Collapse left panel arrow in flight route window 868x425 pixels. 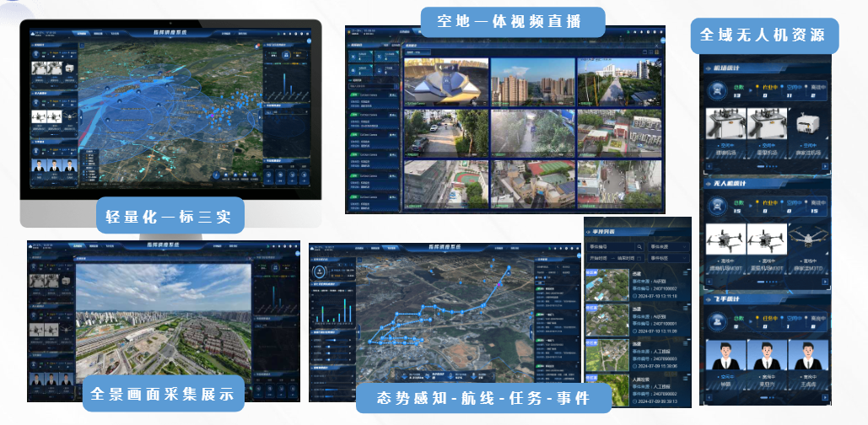[359, 331]
